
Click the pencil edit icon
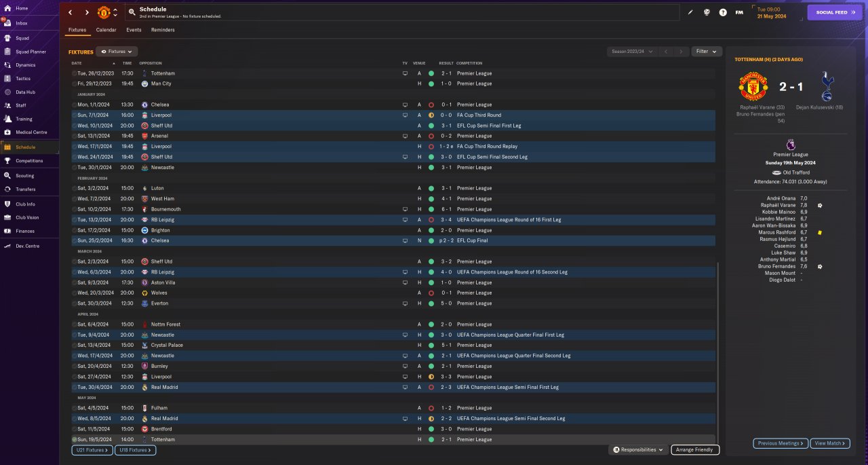pos(690,12)
